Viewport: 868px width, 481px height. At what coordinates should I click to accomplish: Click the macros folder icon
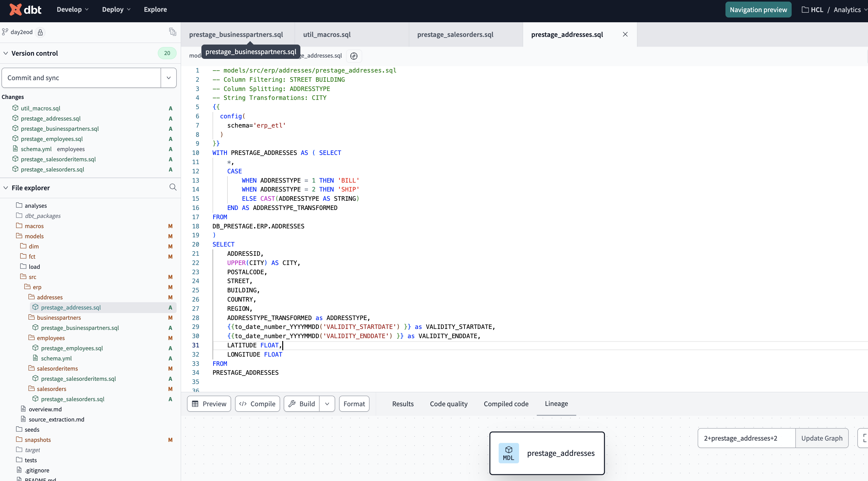coord(19,225)
